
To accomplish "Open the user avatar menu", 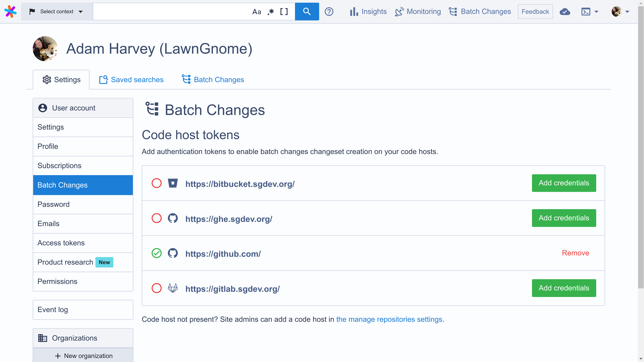I will tap(620, 12).
